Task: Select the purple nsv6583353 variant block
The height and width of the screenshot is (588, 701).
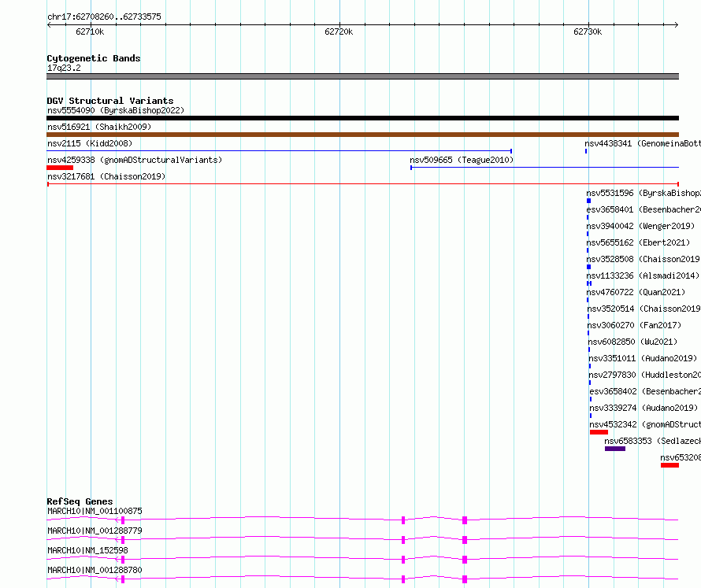Action: [x=615, y=449]
